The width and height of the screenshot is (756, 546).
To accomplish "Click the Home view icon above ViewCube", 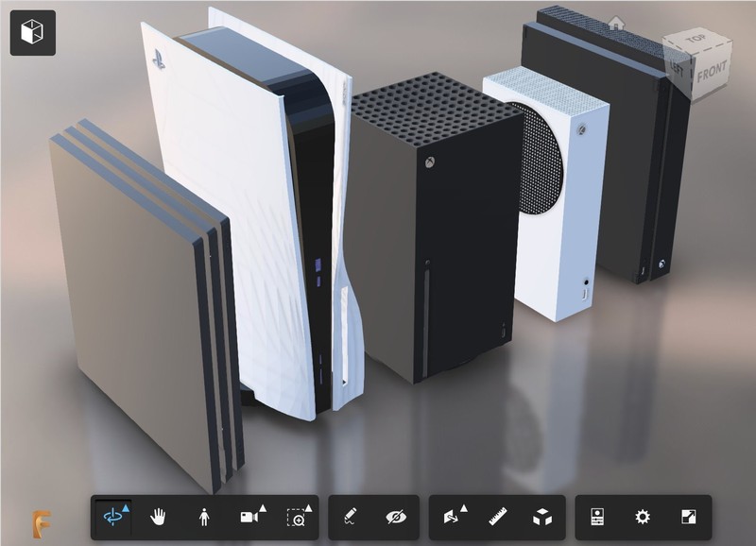I will click(616, 22).
